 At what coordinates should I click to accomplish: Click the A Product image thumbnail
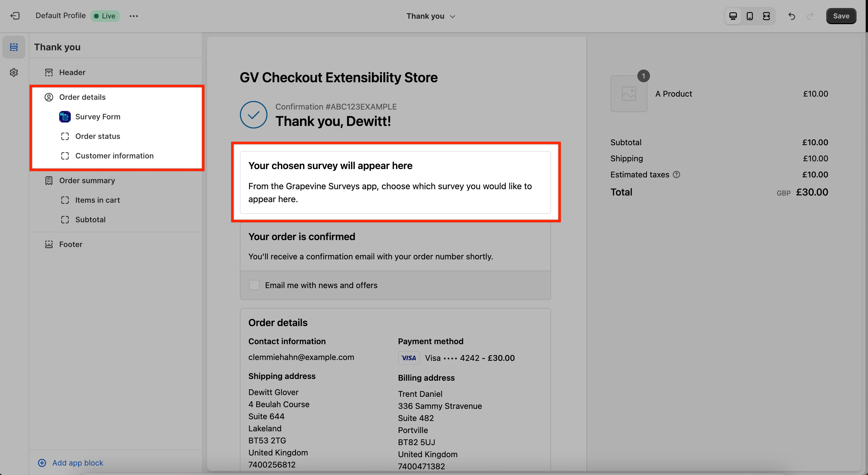pos(628,94)
